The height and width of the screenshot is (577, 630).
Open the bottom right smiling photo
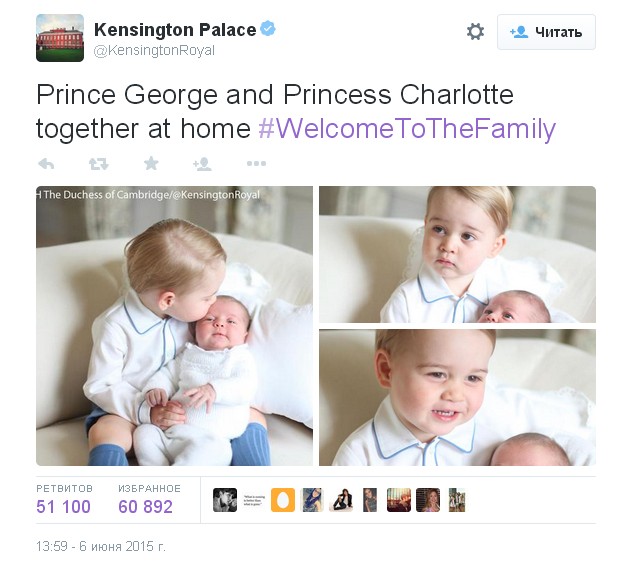457,398
